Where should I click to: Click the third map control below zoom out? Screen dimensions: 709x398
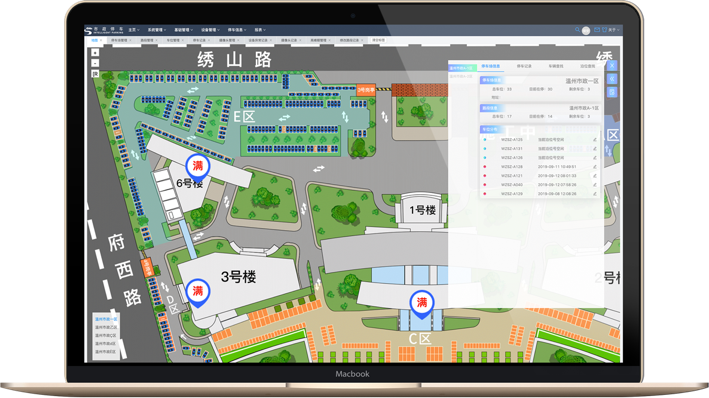pos(95,73)
